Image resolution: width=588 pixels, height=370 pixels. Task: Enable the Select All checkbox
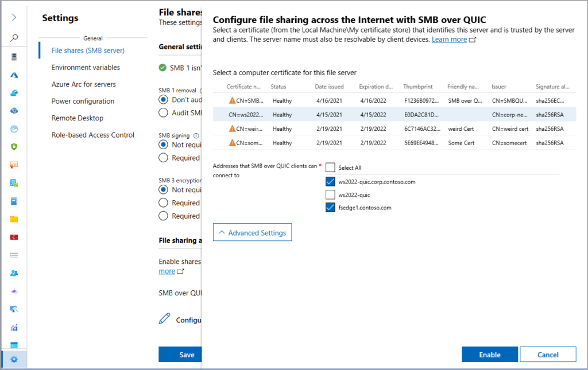331,168
